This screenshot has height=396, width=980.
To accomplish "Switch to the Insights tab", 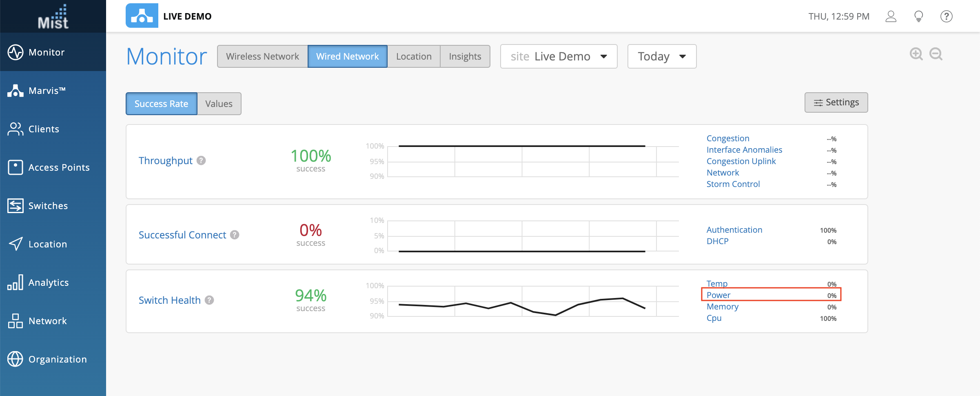I will point(465,56).
